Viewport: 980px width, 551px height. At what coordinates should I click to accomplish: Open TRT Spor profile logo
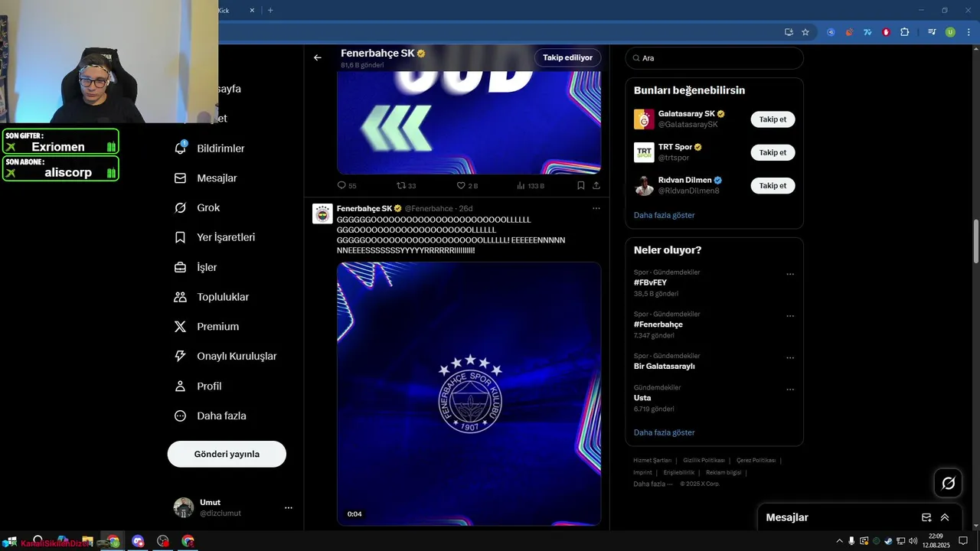[x=644, y=152]
